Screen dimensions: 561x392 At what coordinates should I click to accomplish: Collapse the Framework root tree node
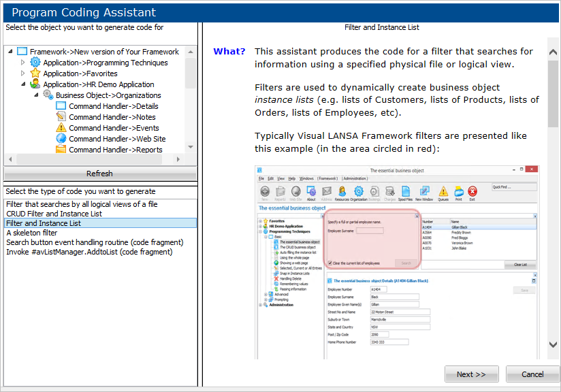10,52
